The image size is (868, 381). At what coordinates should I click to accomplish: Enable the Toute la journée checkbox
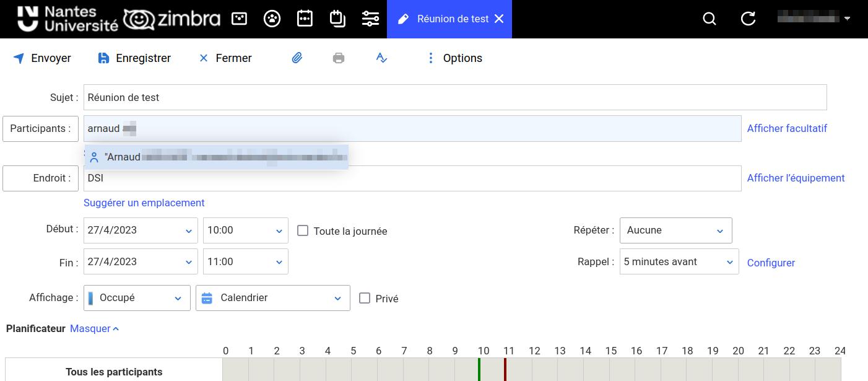303,230
